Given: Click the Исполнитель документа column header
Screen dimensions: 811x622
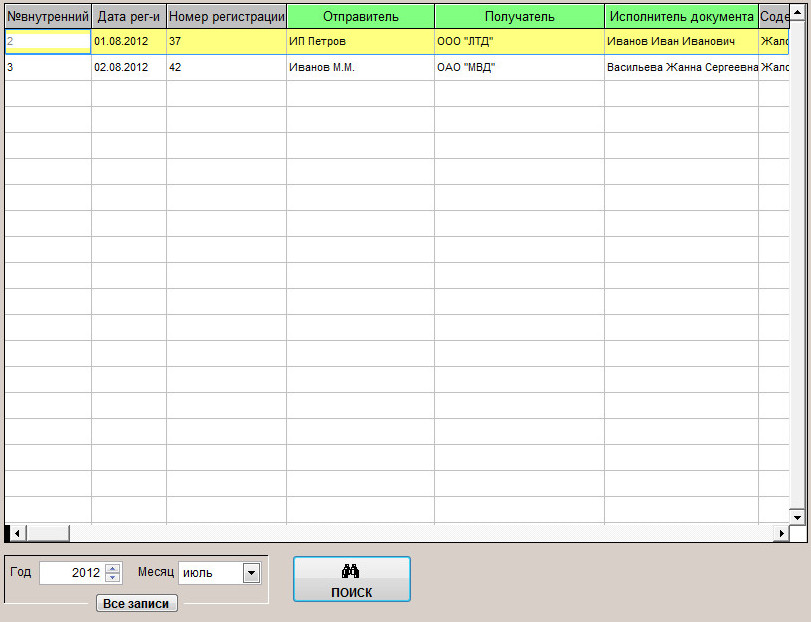Looking at the screenshot, I should [x=681, y=17].
